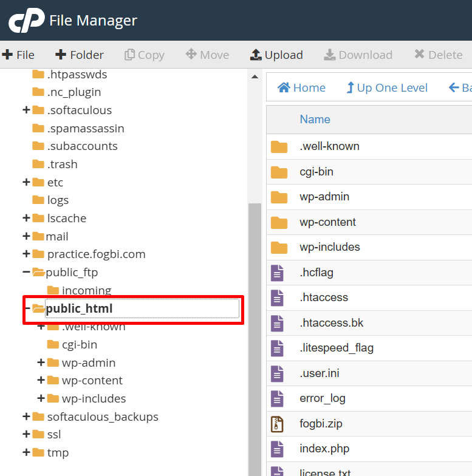The image size is (472, 476).
Task: Open the practice.fogbi.com folder in tree
Action: pos(96,254)
